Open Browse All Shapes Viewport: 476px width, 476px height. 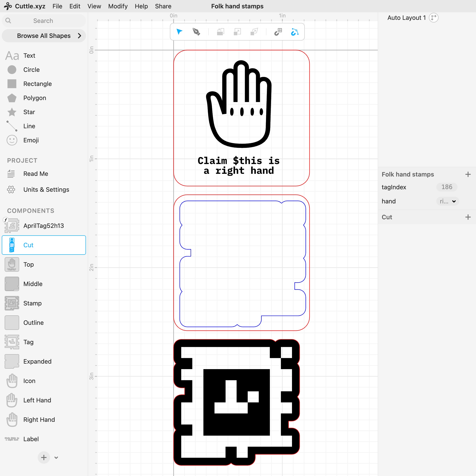pyautogui.click(x=44, y=36)
